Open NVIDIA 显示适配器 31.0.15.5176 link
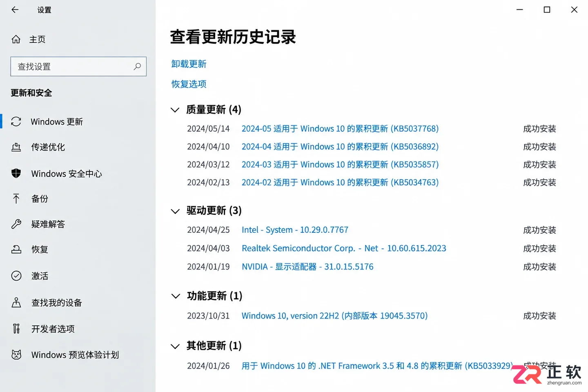588x392 pixels. (x=307, y=267)
